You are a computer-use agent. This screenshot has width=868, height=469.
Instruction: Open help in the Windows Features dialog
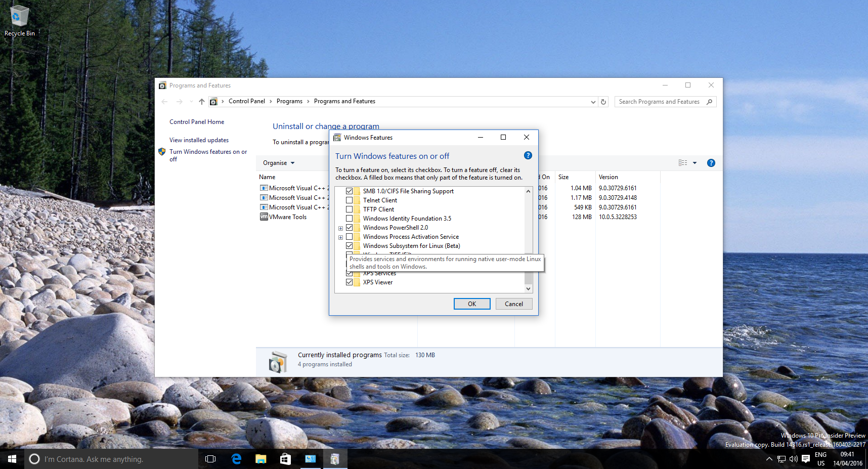coord(528,155)
